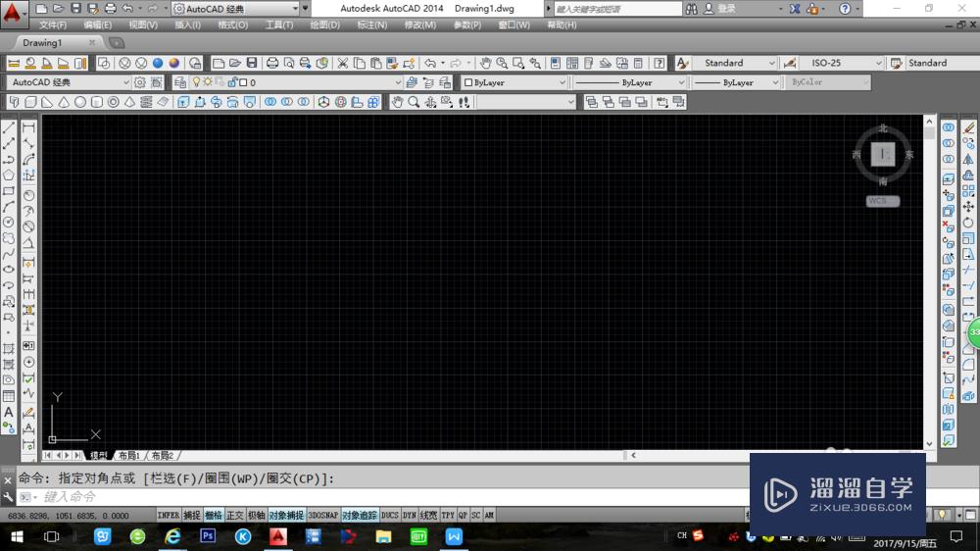
Task: Click the Save icon in the standard toolbar
Action: pyautogui.click(x=251, y=63)
